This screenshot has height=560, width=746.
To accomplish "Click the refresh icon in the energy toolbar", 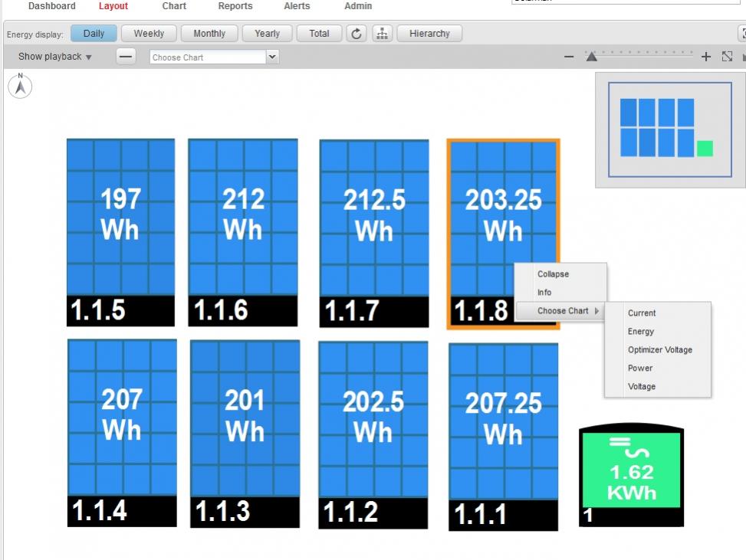I will 357,34.
